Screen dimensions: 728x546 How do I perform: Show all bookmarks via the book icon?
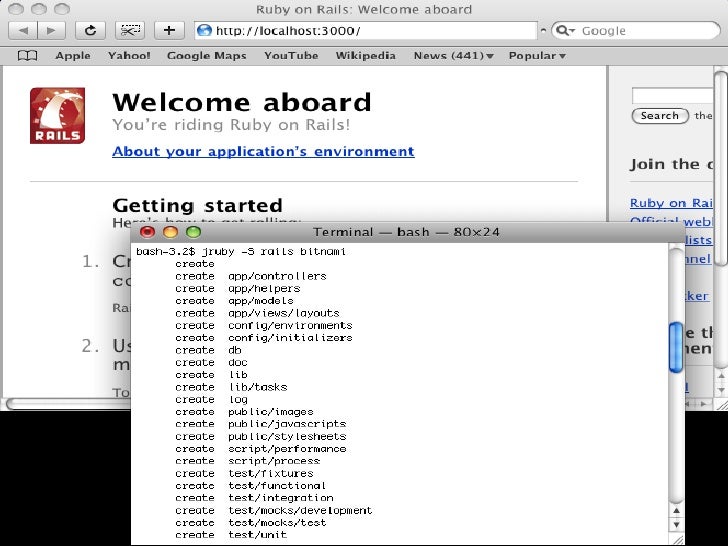click(27, 56)
